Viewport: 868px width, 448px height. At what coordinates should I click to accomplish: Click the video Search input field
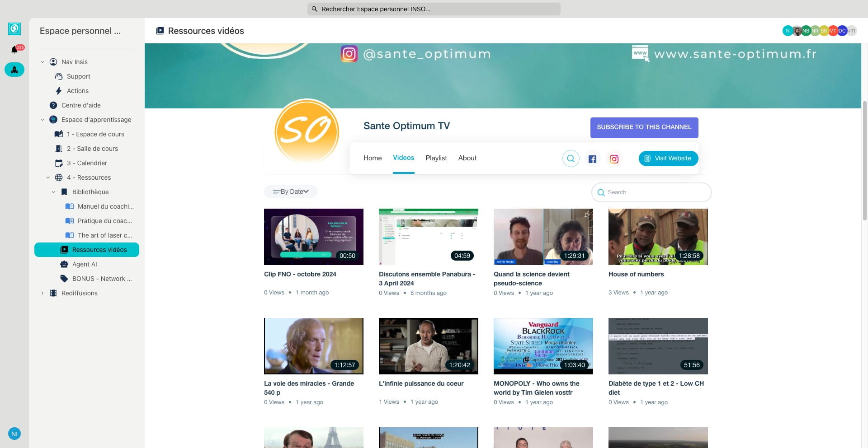tap(651, 192)
